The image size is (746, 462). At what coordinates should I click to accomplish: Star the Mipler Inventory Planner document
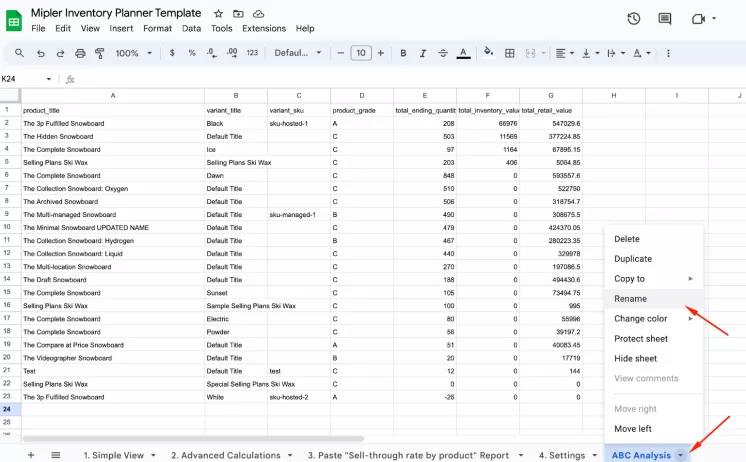tap(219, 13)
